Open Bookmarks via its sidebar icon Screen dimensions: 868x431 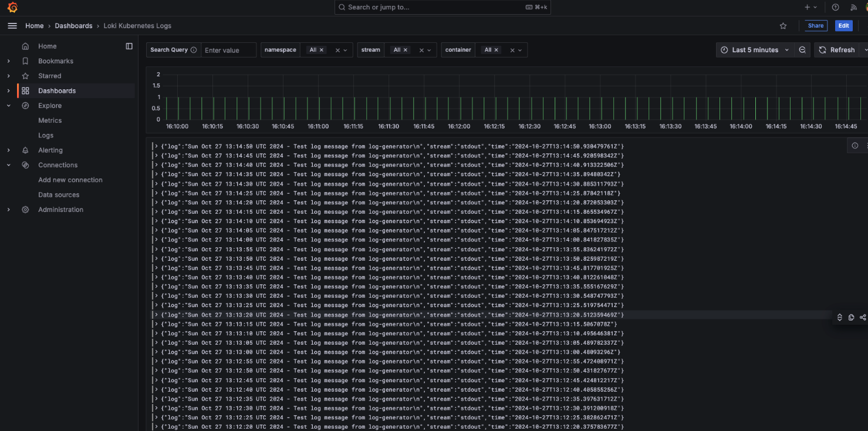pos(25,61)
